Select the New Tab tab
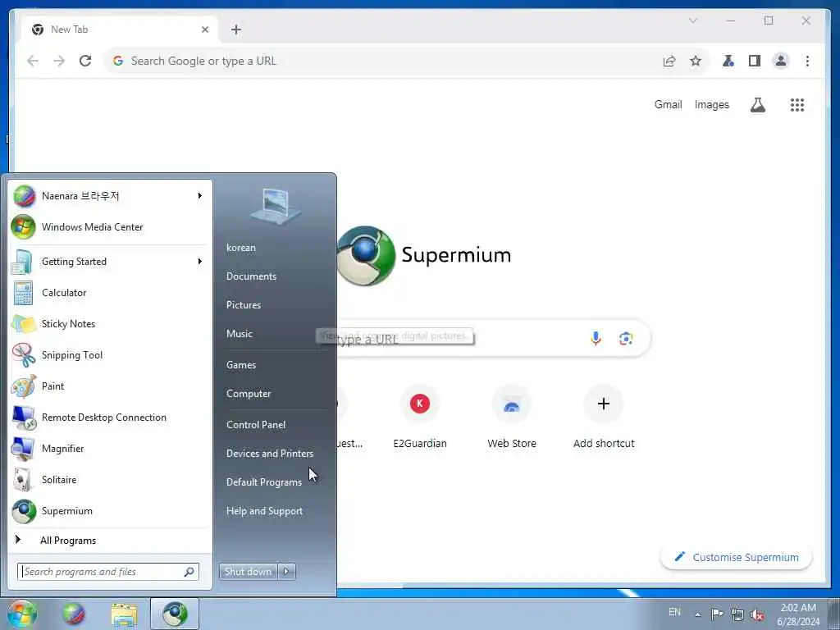 (x=119, y=30)
